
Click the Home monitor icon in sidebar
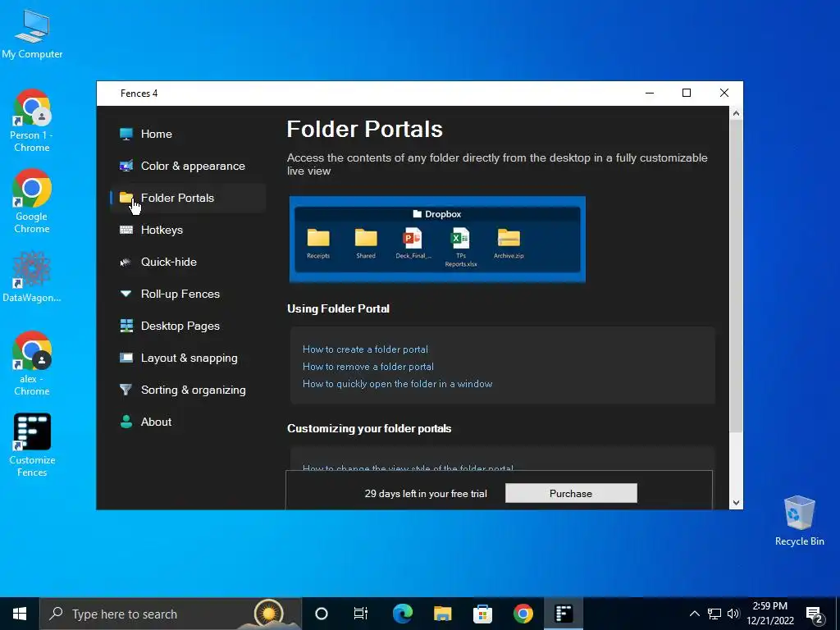click(x=126, y=134)
